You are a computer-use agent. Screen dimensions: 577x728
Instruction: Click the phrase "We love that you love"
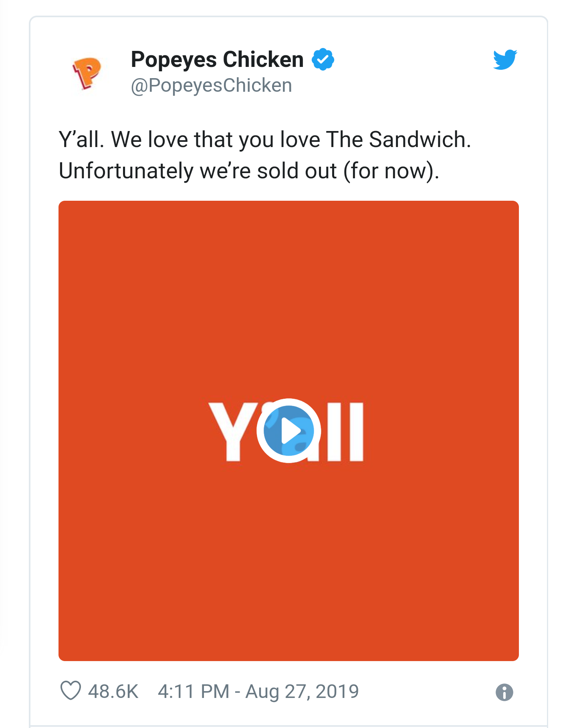(x=216, y=140)
